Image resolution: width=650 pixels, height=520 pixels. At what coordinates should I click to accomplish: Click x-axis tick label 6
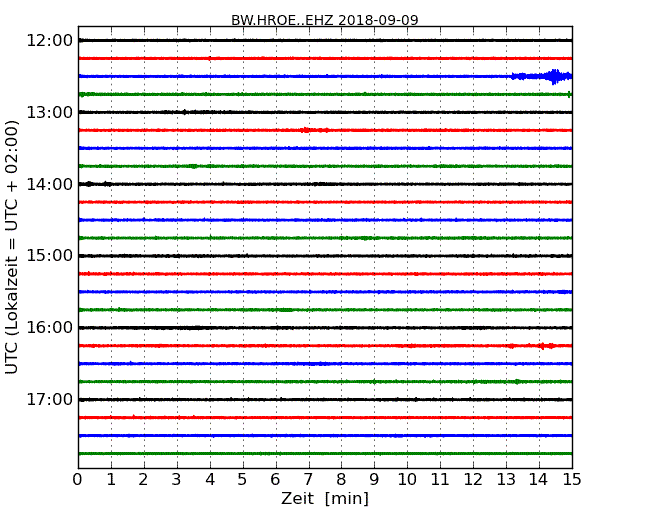click(x=275, y=480)
